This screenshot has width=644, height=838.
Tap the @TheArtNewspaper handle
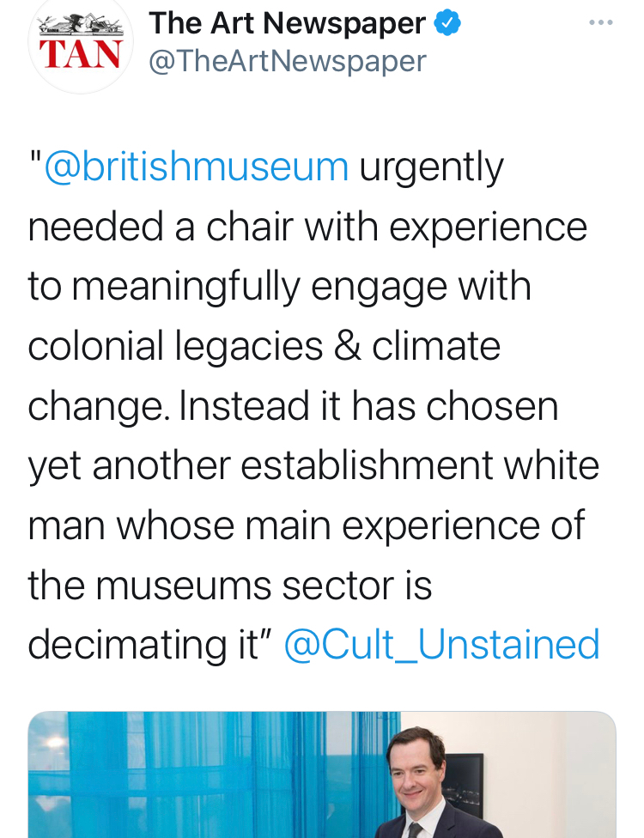tap(287, 62)
